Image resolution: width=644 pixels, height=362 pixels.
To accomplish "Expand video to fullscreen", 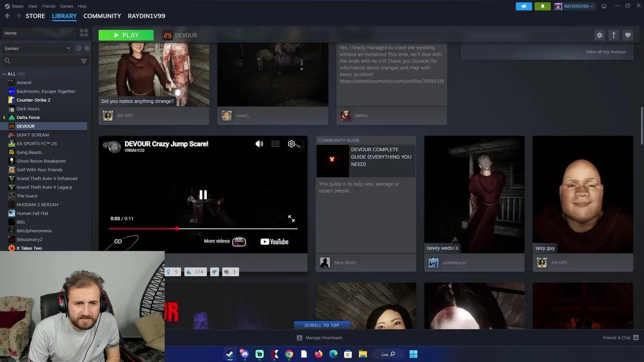I will [x=291, y=218].
